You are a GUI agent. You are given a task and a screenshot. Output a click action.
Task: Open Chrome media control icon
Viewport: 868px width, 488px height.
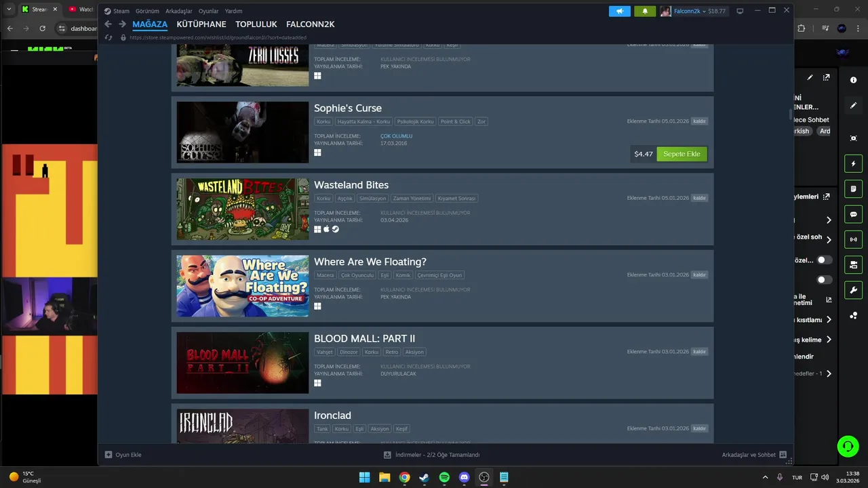pyautogui.click(x=825, y=28)
